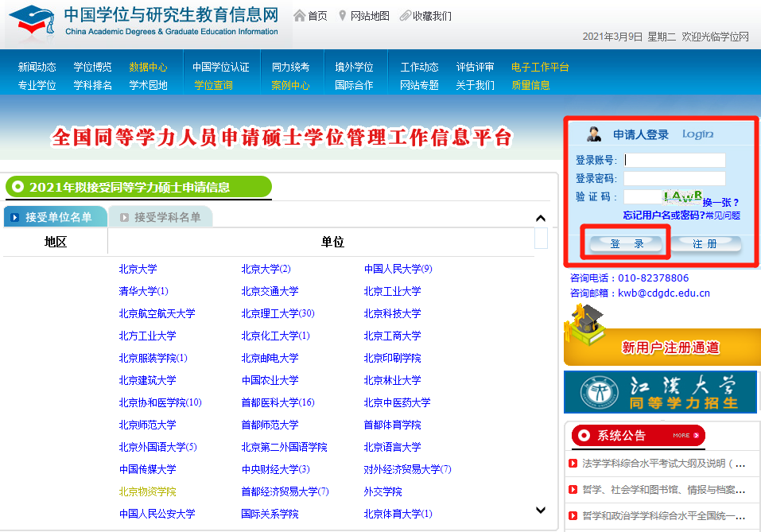Open the 首都医科大学(16) link
The height and width of the screenshot is (532, 761).
coord(278,402)
